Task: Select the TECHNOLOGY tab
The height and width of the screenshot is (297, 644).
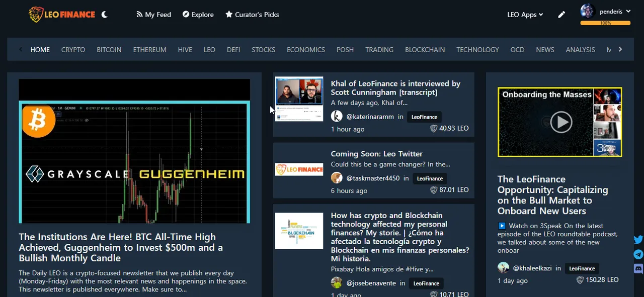Action: 477,50
